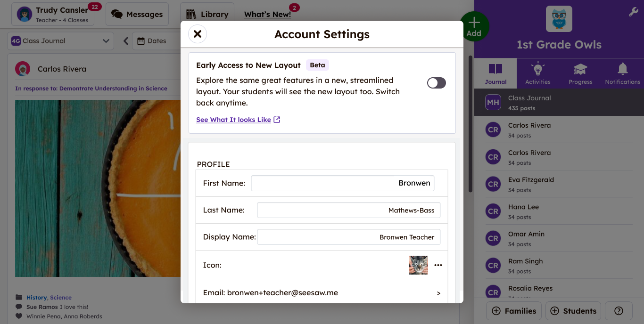
Task: Open the icon options three-dot menu
Action: [438, 265]
